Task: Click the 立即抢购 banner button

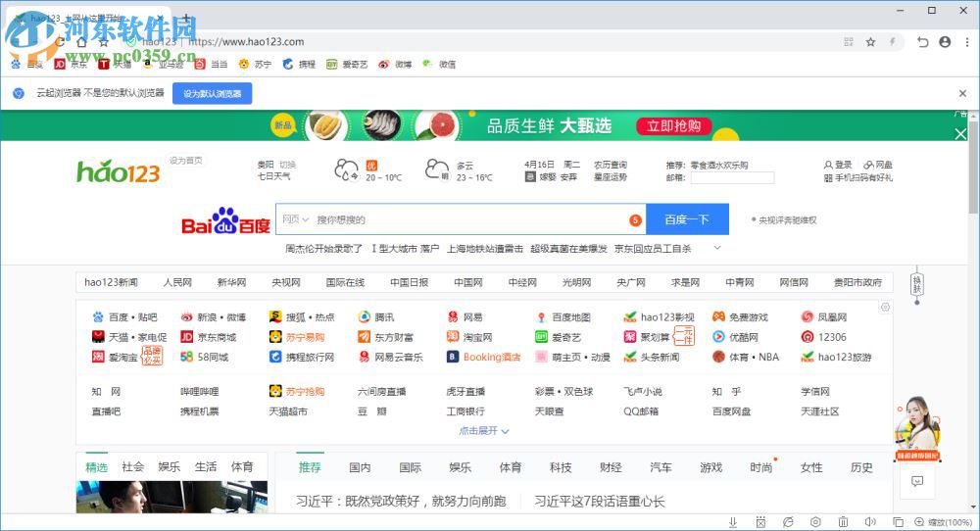Action: pyautogui.click(x=674, y=125)
